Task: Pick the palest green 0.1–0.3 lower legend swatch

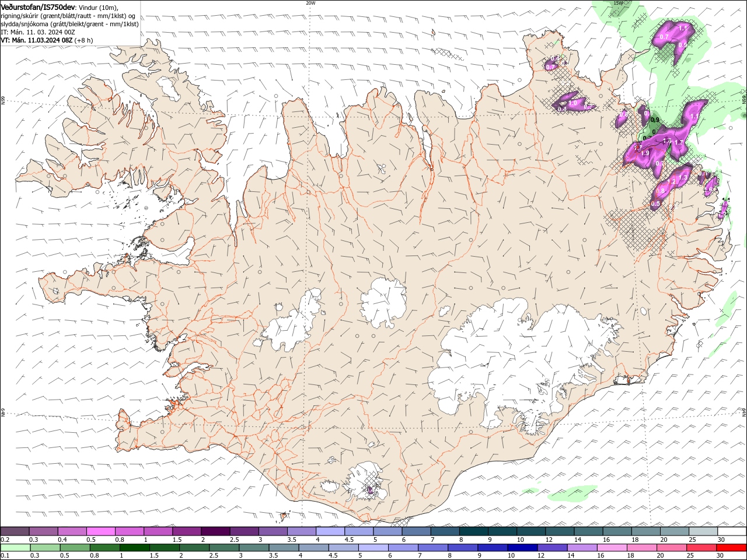Action: (15, 548)
